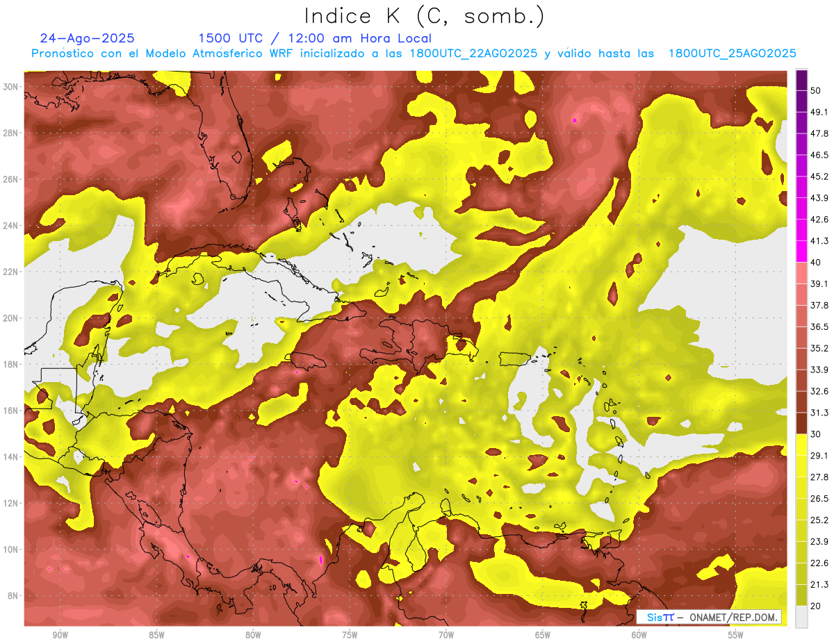Click colorbar value 33.9
The width and height of the screenshot is (834, 644).
[x=819, y=370]
